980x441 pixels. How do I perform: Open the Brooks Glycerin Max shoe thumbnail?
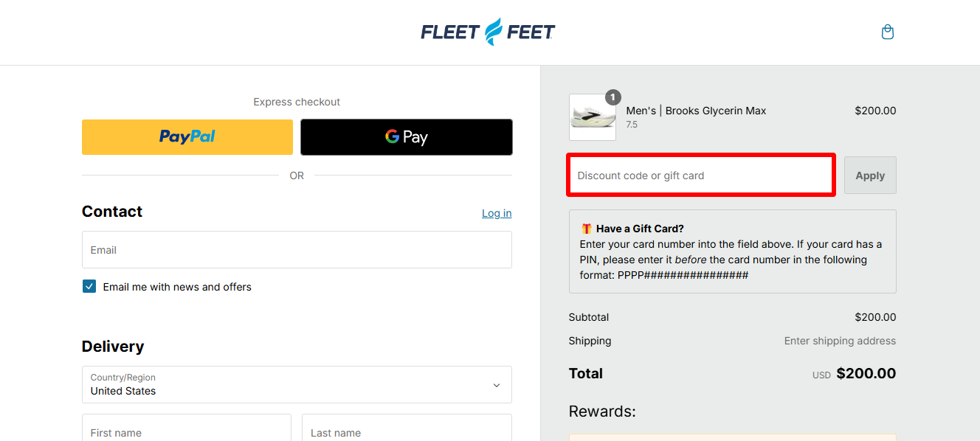[x=593, y=117]
